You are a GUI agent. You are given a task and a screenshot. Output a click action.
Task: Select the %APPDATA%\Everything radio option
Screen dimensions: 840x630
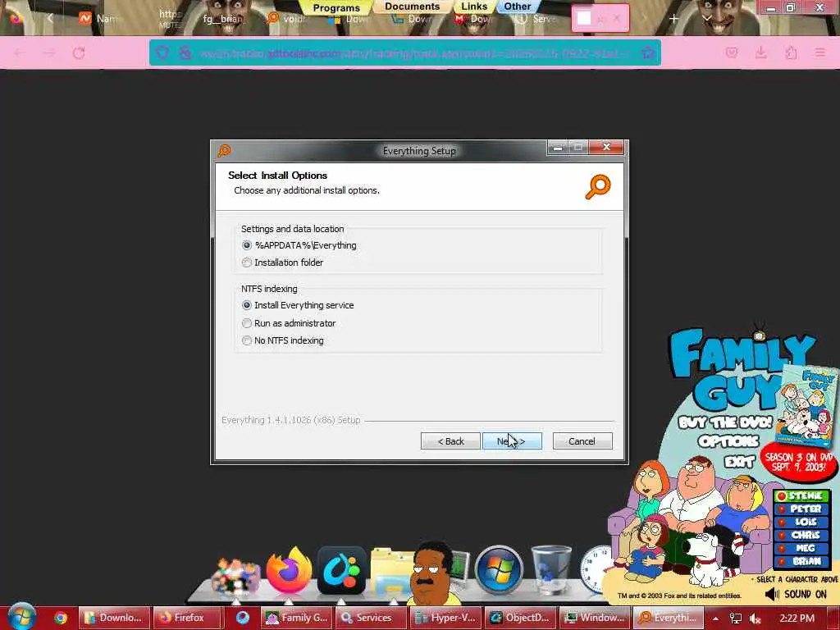246,245
